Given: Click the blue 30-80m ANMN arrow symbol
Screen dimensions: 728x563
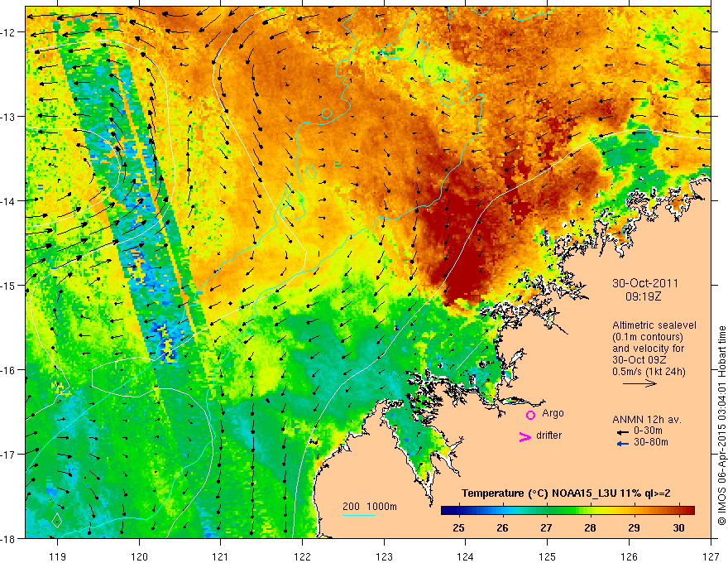Looking at the screenshot, I should (x=623, y=444).
